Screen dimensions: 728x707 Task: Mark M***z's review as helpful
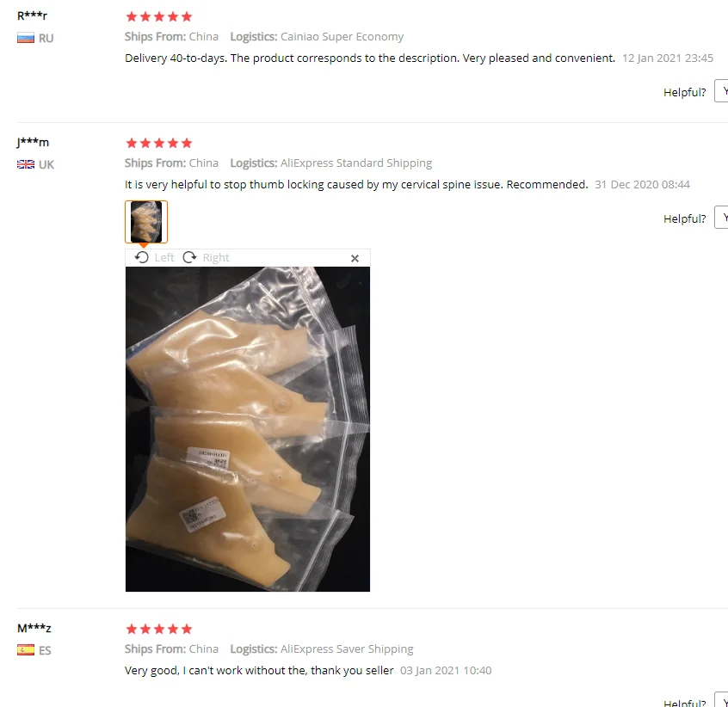pos(721,699)
